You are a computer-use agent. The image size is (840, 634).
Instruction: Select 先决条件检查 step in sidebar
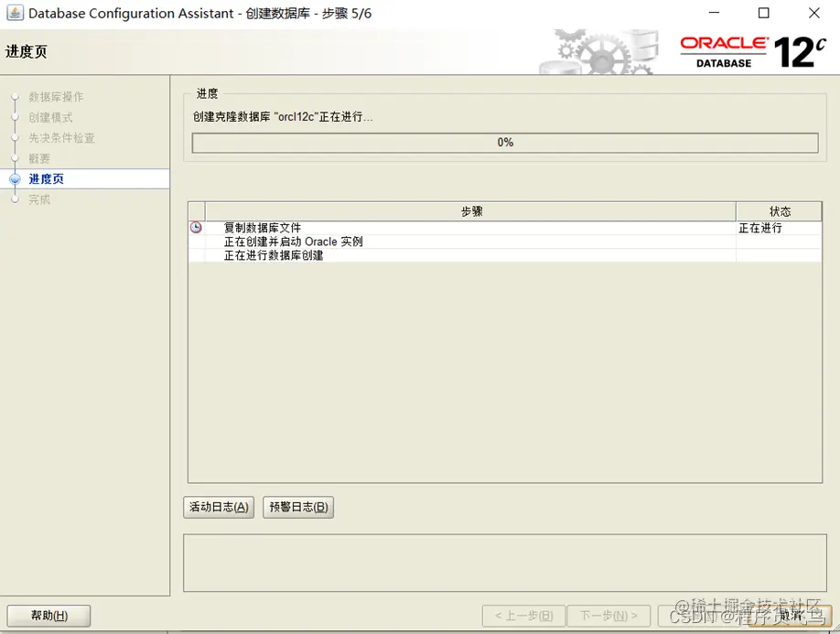(61, 138)
